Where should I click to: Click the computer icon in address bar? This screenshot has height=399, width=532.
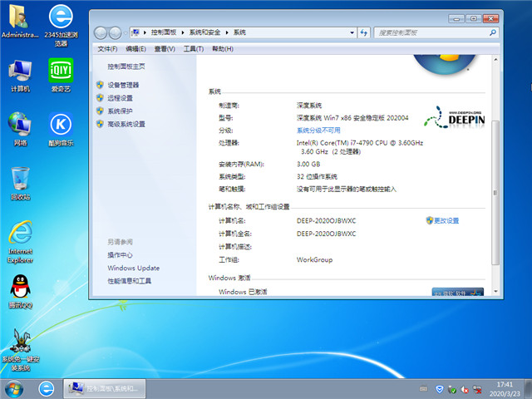click(x=135, y=32)
